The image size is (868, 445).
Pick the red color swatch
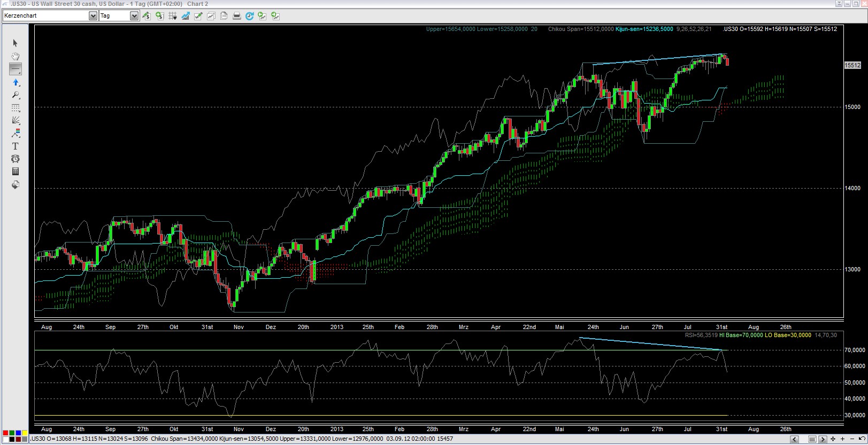pos(5,433)
